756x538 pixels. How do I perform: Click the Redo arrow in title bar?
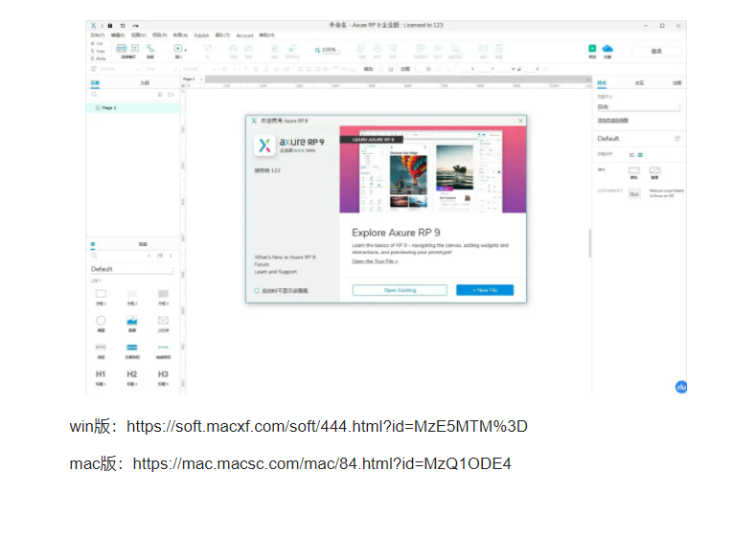tap(135, 26)
